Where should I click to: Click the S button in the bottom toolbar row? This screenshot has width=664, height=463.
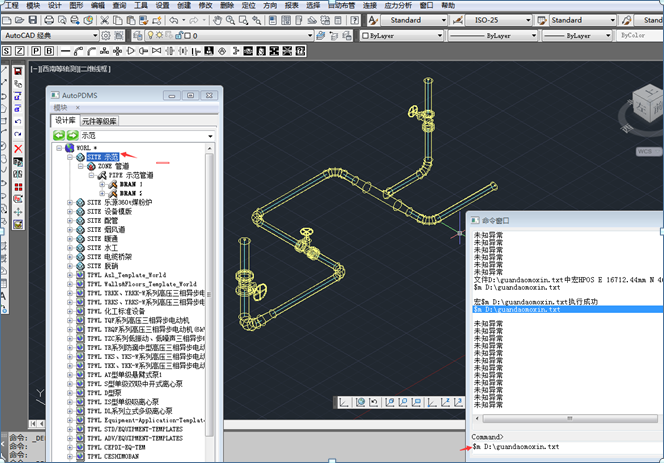click(x=7, y=50)
